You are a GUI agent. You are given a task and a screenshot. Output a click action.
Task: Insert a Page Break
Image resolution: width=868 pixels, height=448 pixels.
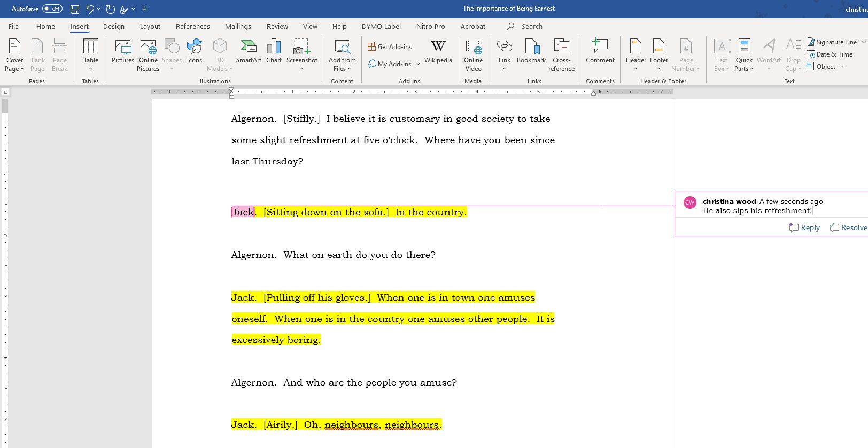point(59,55)
